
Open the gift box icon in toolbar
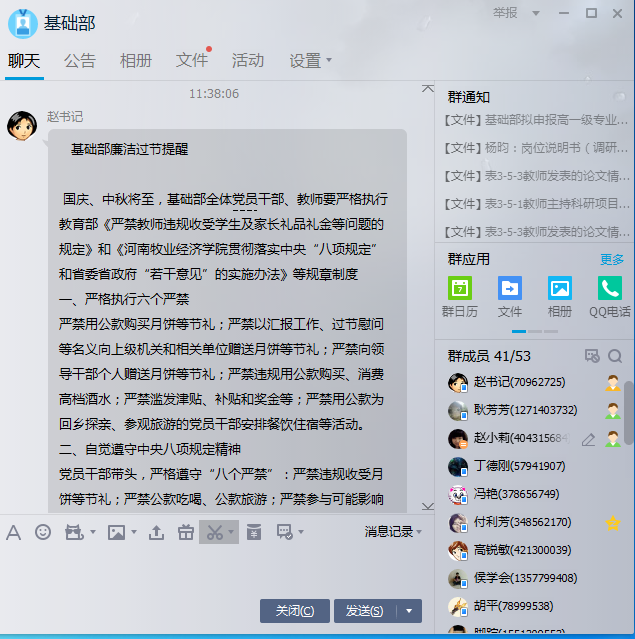click(185, 532)
